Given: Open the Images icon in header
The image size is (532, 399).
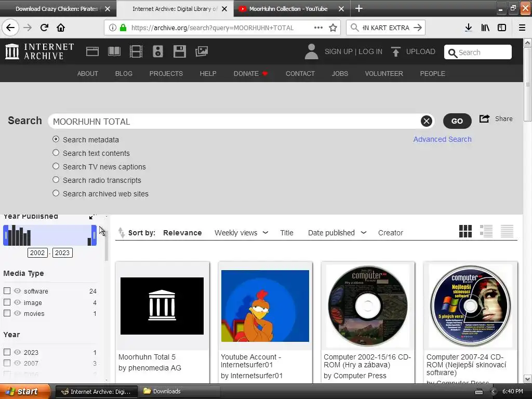Looking at the screenshot, I should click(202, 51).
